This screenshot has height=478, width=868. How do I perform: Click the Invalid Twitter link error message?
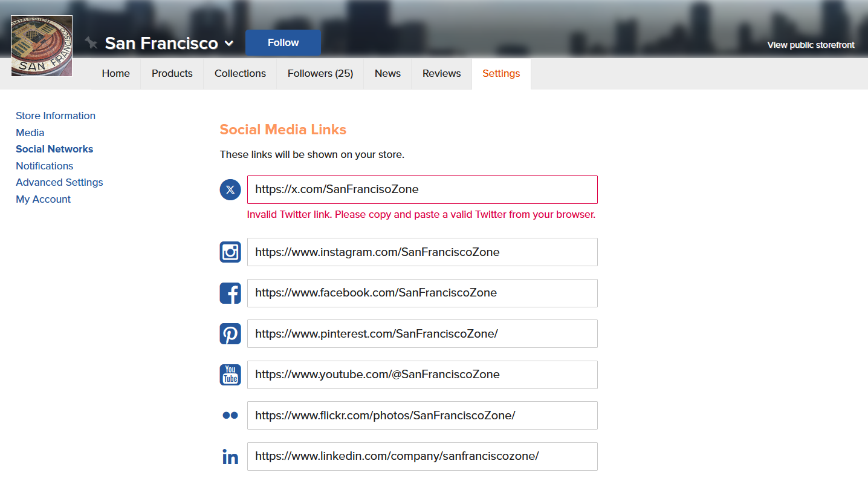421,214
